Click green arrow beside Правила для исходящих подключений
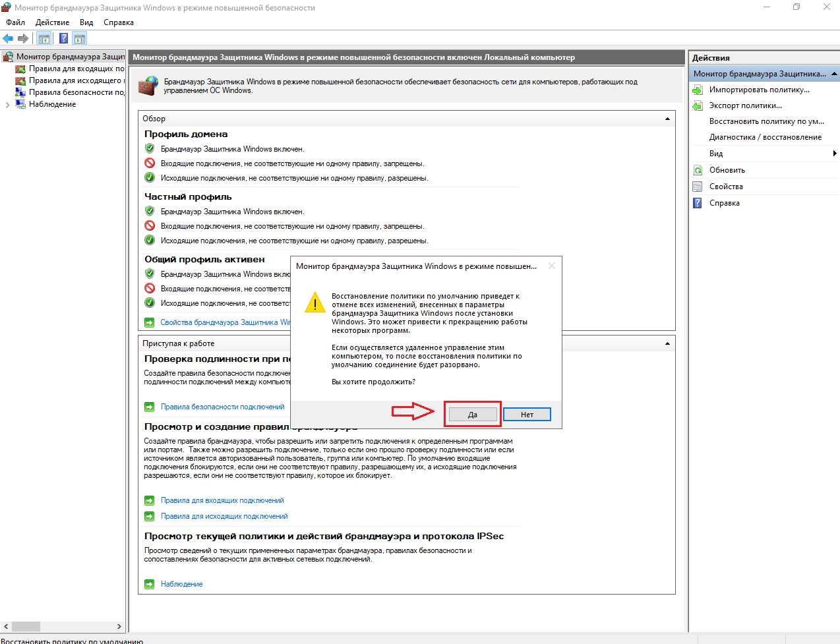 click(149, 516)
